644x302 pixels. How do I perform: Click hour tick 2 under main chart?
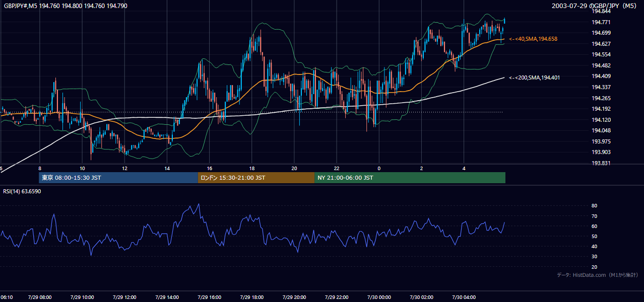421,168
